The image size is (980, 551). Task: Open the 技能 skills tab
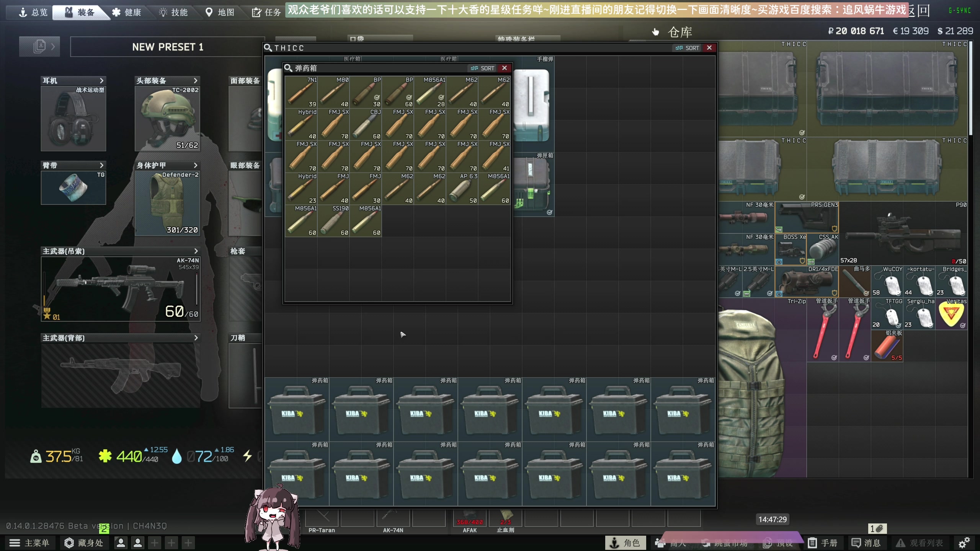tap(173, 12)
